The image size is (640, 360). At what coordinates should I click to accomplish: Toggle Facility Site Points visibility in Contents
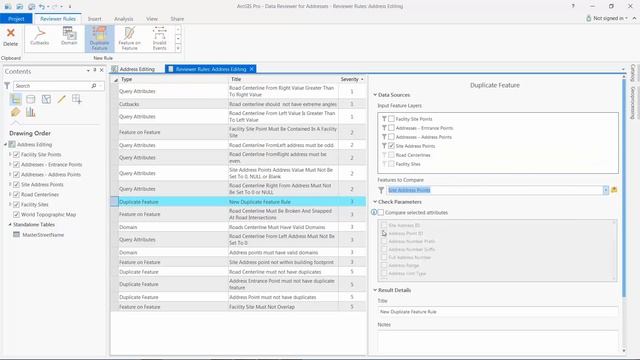click(16, 154)
